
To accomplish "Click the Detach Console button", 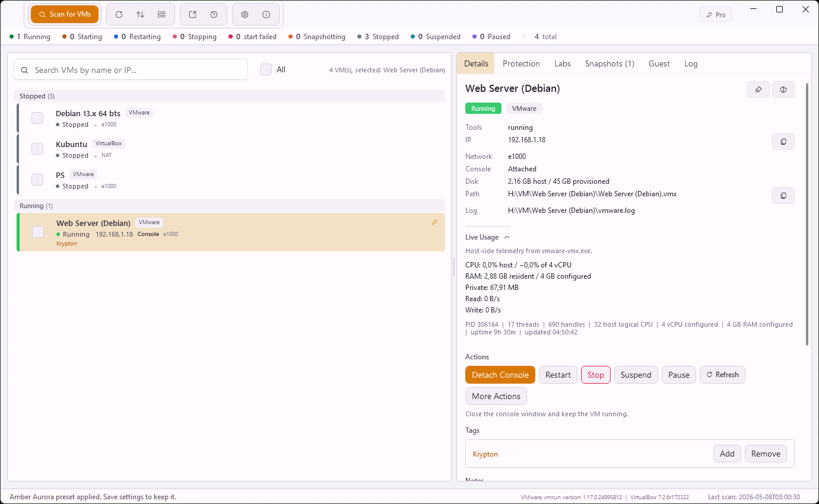I will click(x=500, y=375).
